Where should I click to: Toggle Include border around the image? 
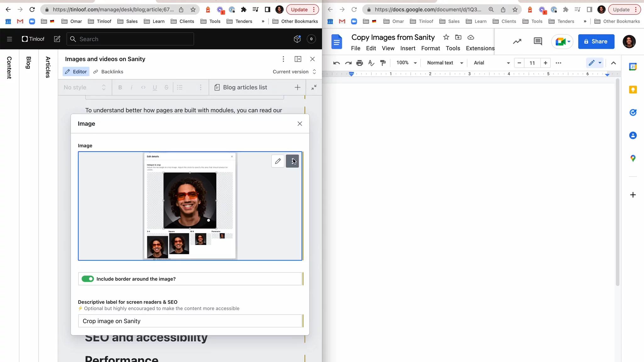point(88,279)
